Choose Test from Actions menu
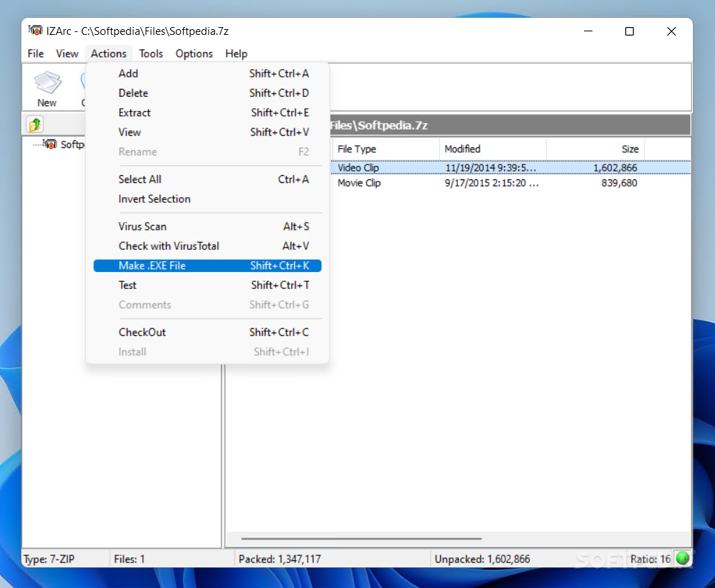 tap(207, 285)
